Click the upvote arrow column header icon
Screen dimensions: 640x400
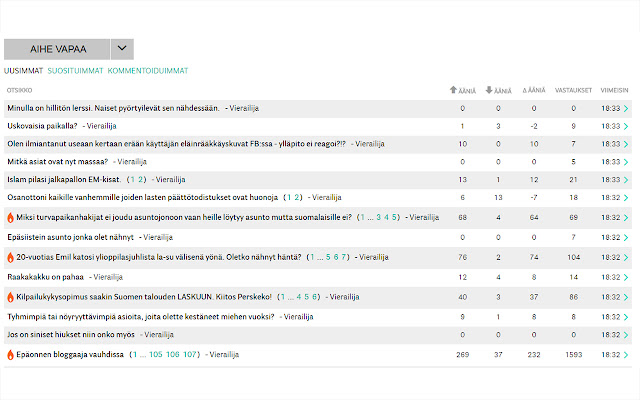453,90
